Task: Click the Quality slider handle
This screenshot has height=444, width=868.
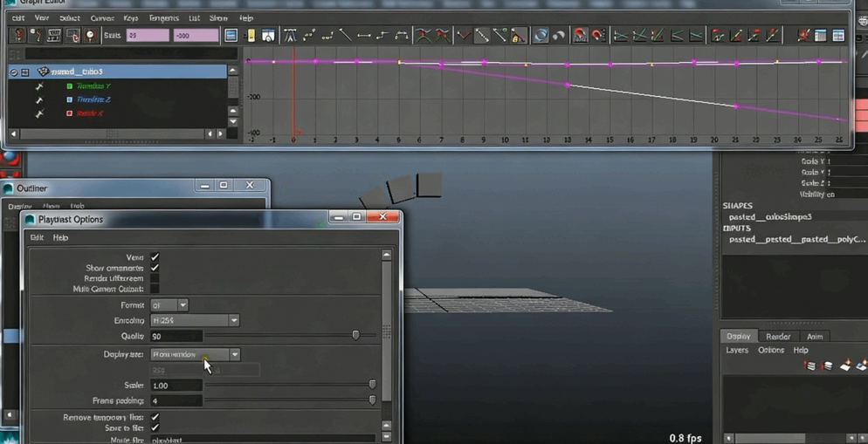Action: tap(355, 336)
